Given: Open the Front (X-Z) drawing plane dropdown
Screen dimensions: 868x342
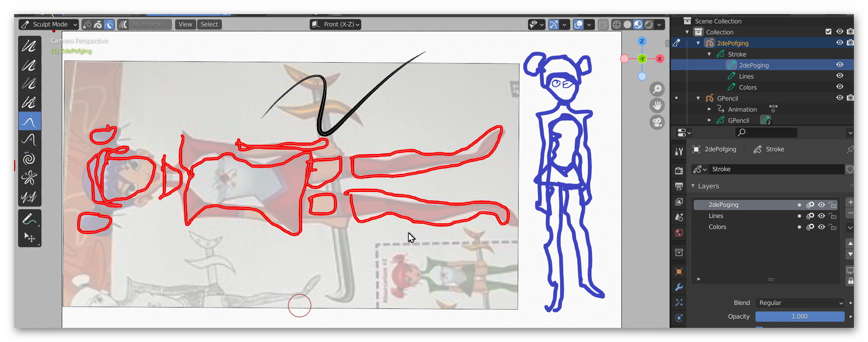Looking at the screenshot, I should pos(336,24).
